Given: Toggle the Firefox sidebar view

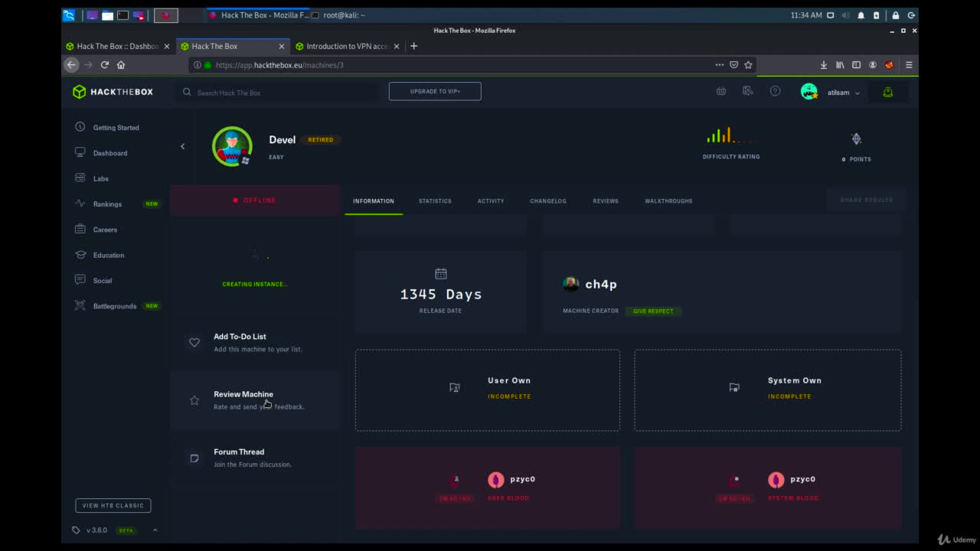Looking at the screenshot, I should tap(856, 65).
